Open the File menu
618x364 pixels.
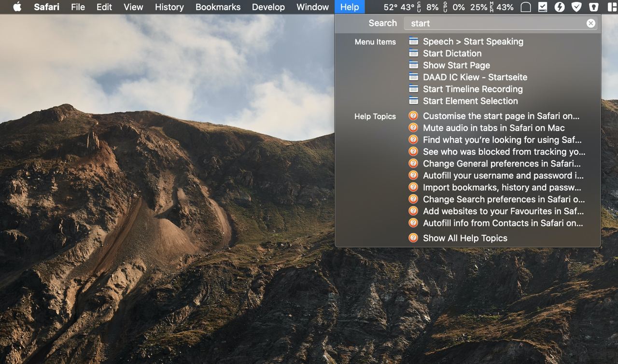[x=78, y=7]
